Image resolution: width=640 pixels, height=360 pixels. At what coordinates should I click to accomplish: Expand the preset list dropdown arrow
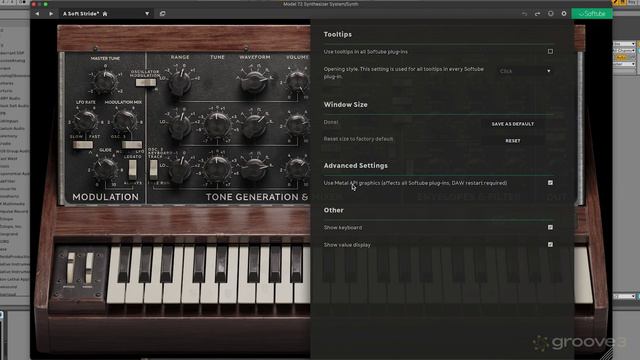(x=147, y=14)
